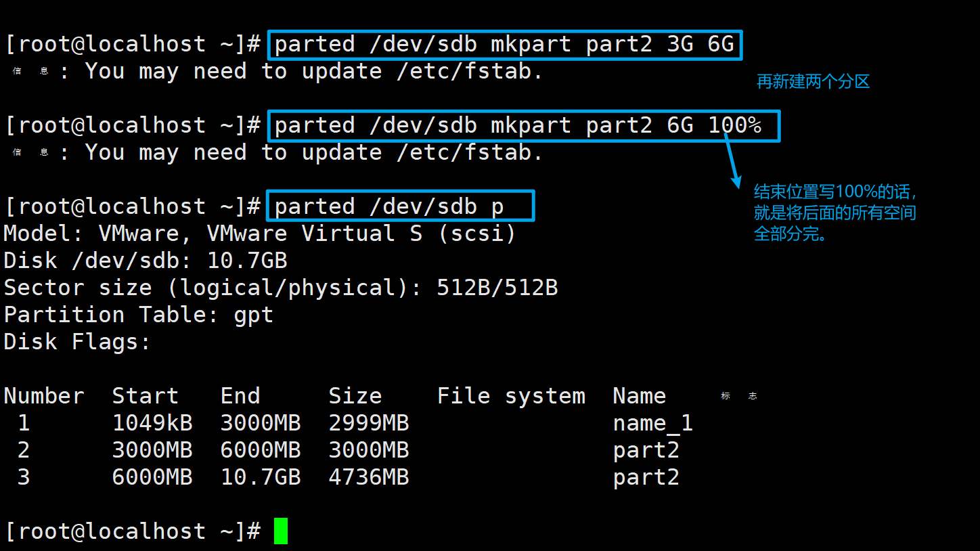Click the 'Start' column header
Viewport: 980px width, 551px height.
point(146,396)
